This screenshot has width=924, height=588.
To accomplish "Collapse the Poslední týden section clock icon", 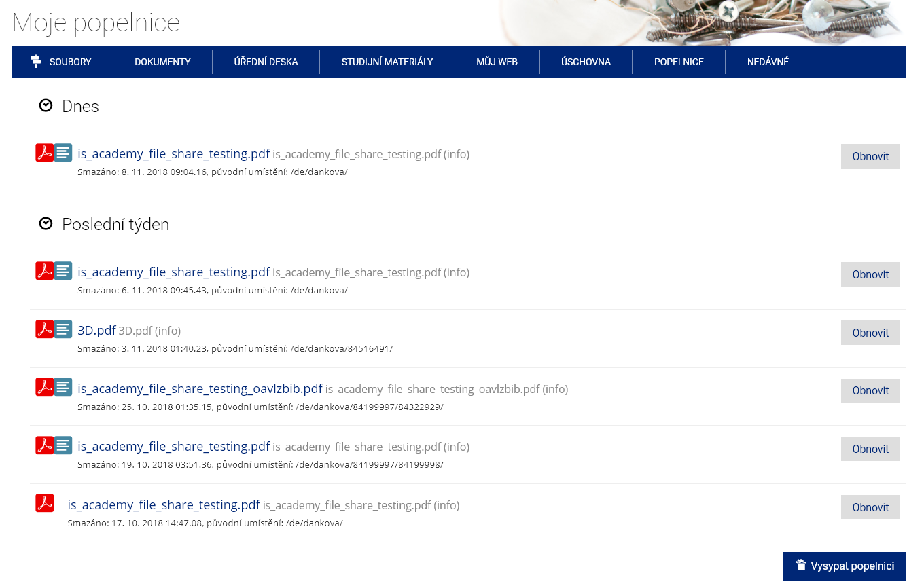I will click(x=46, y=224).
